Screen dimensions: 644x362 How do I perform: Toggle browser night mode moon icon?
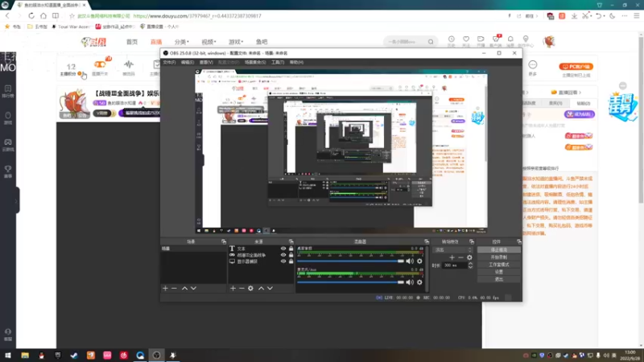pyautogui.click(x=612, y=16)
